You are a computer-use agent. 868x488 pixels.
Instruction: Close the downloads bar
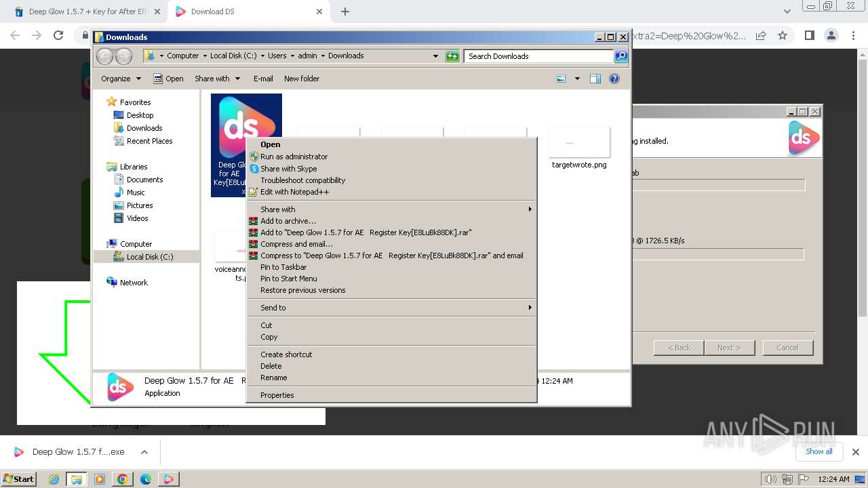855,452
